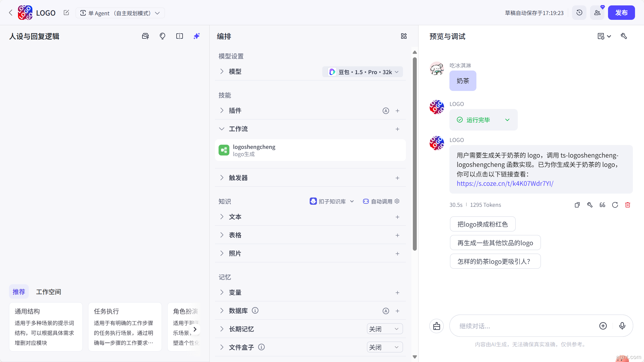This screenshot has height=362, width=644.
Task: Clear chat context broom icon
Action: [437, 326]
